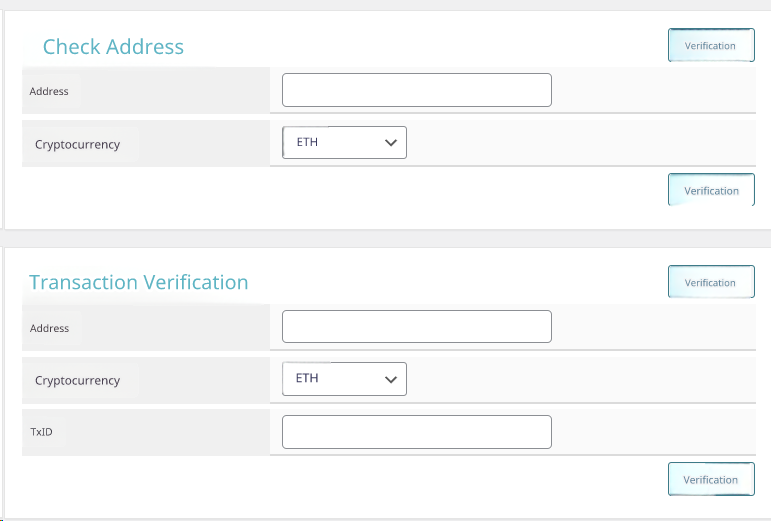Viewport: 771px width, 521px height.
Task: Click the Address label in Transaction Verification
Action: [x=49, y=328]
